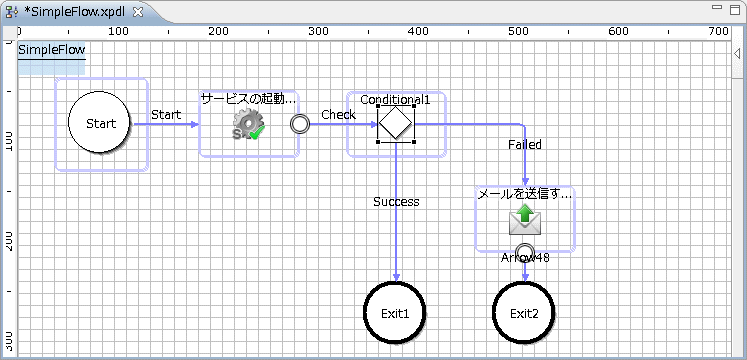Maximize the editor pane
Image resolution: width=747 pixels, height=360 pixels.
coord(734,8)
